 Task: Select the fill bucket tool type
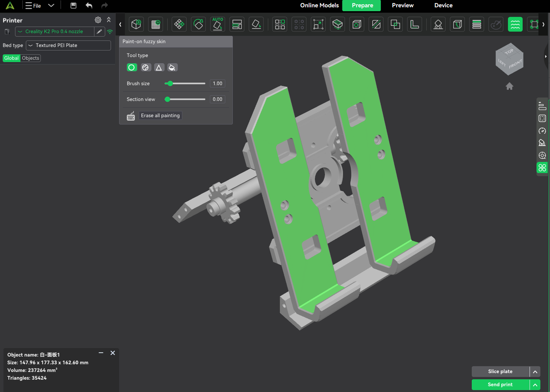click(172, 67)
